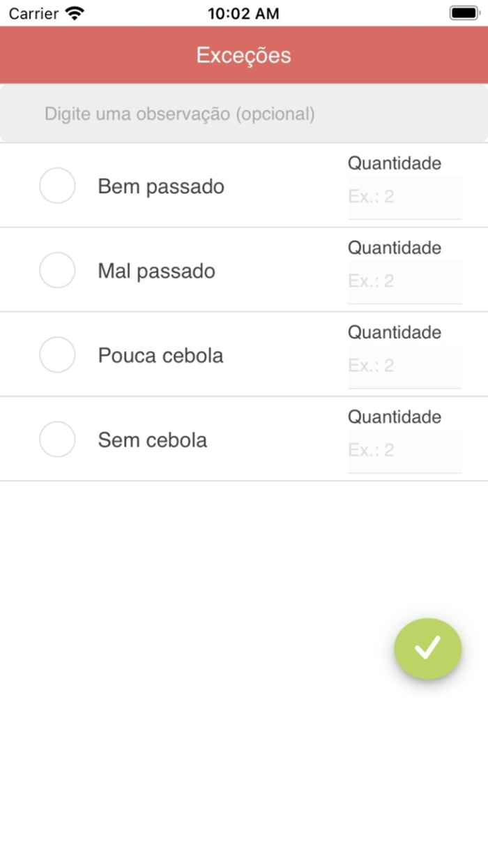Tap the Quantidade label beside Sem cebola
The image size is (488, 868).
click(x=395, y=417)
